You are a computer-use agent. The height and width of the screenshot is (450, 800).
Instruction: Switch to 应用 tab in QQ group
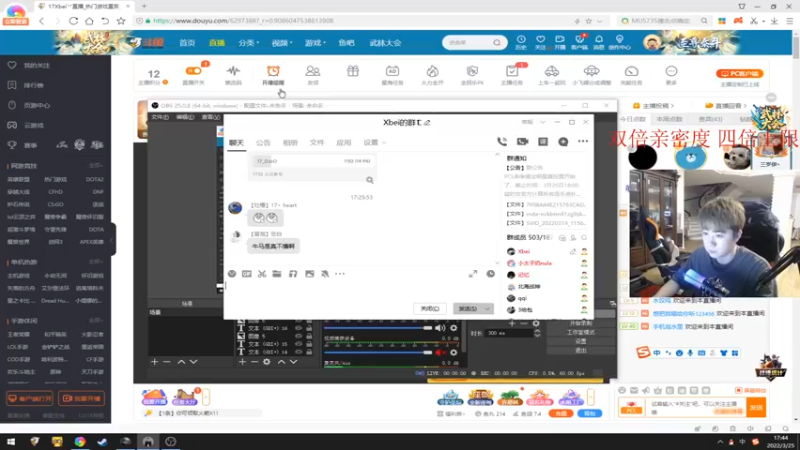[x=343, y=143]
